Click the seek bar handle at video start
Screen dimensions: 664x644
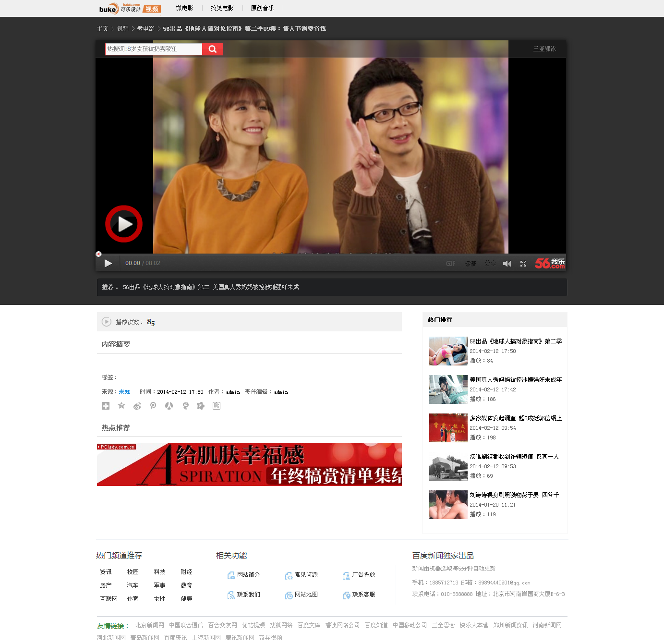98,254
